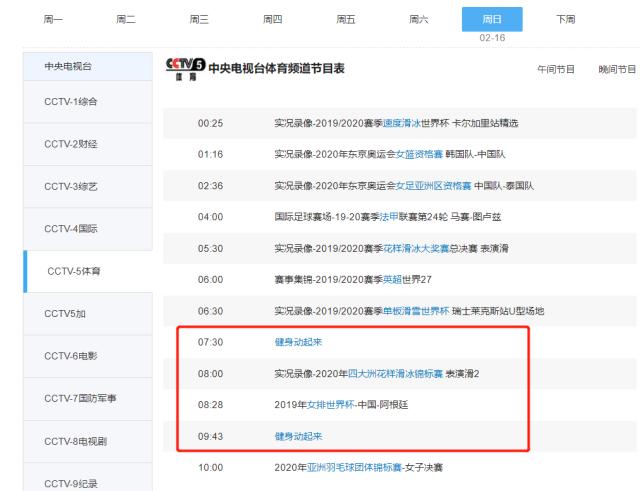Switch to 周五 day tab

click(x=345, y=19)
